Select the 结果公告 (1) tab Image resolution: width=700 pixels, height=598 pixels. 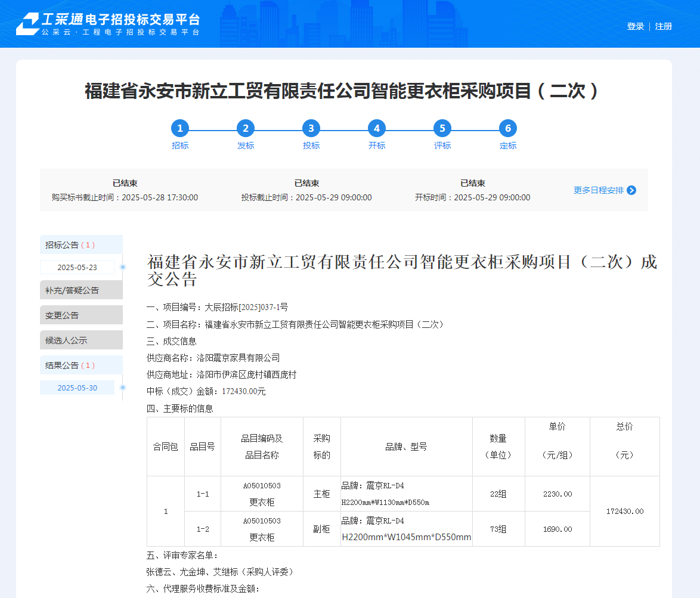pos(81,365)
